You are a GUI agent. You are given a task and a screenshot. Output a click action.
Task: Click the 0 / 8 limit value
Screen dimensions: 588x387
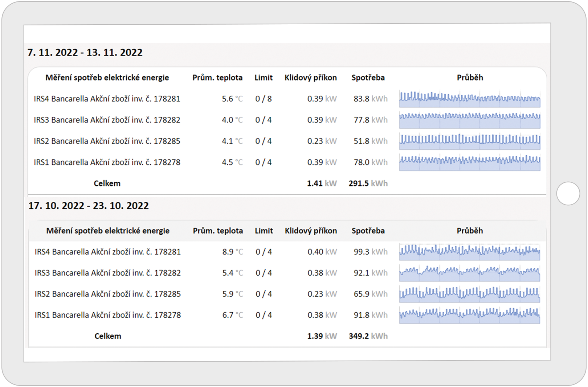pyautogui.click(x=264, y=99)
